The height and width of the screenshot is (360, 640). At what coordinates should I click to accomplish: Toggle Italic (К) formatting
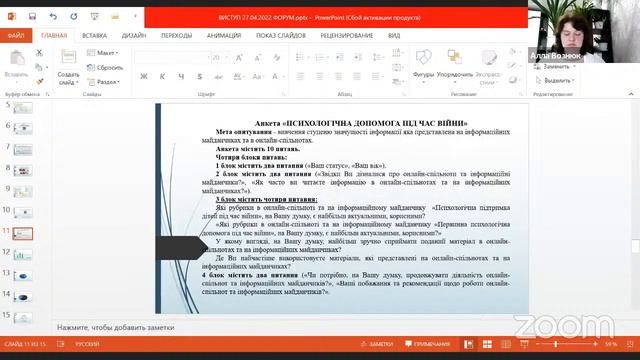(162, 76)
